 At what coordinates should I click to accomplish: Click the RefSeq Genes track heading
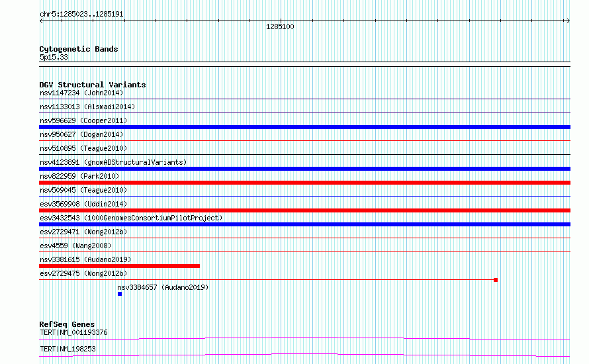[67, 324]
